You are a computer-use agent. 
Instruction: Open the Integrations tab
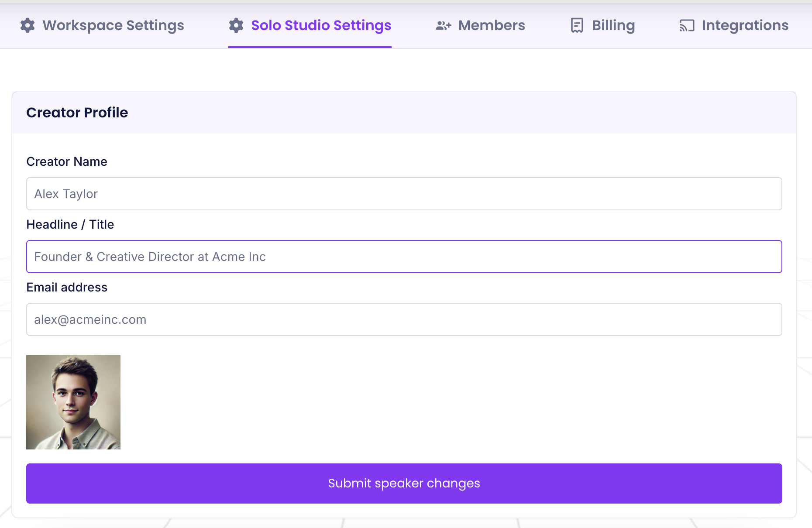tap(734, 25)
